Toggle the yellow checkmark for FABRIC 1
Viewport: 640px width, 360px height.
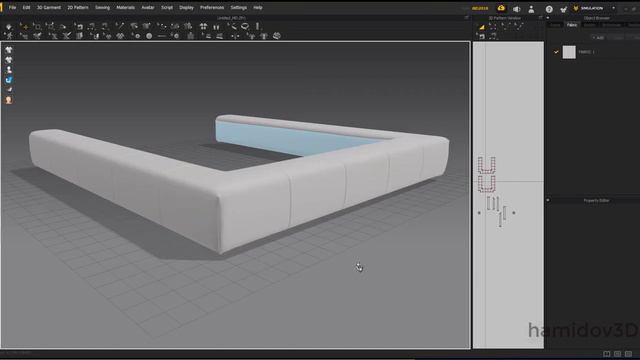556,52
